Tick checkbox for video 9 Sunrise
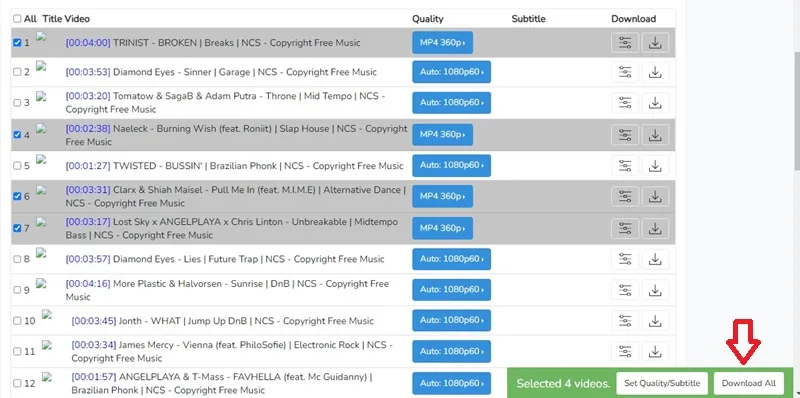Image resolution: width=800 pixels, height=398 pixels. coord(17,290)
